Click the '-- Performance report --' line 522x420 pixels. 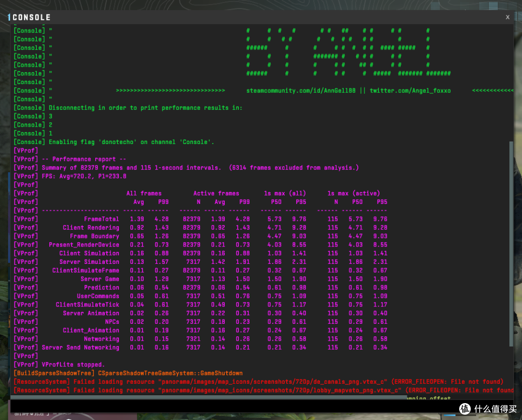coord(70,159)
